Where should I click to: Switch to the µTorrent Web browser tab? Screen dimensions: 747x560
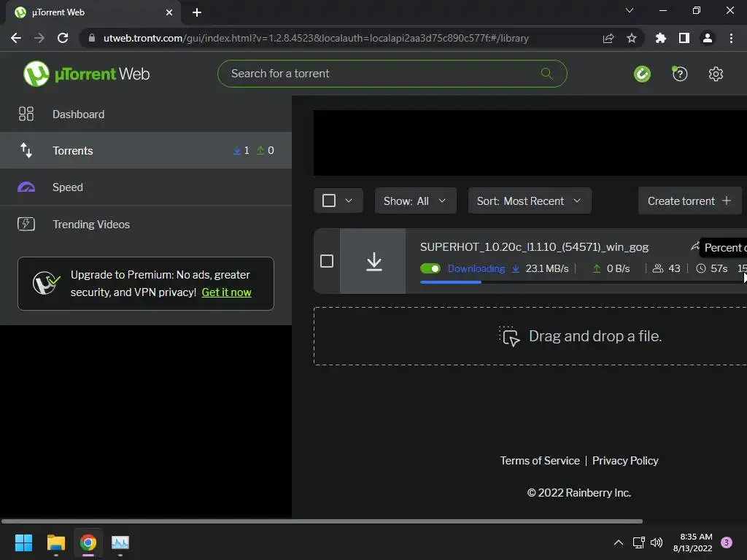point(93,12)
